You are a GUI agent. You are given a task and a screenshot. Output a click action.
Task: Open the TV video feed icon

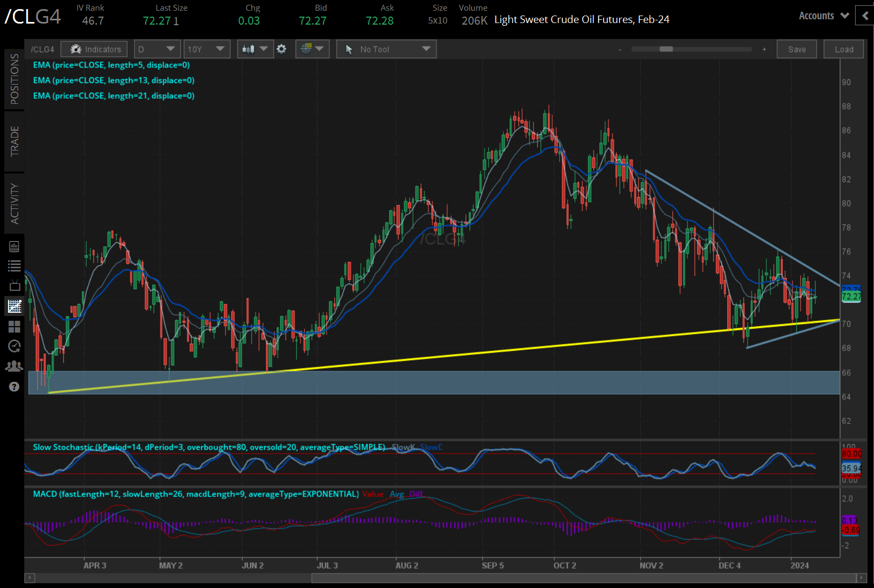coord(14,285)
